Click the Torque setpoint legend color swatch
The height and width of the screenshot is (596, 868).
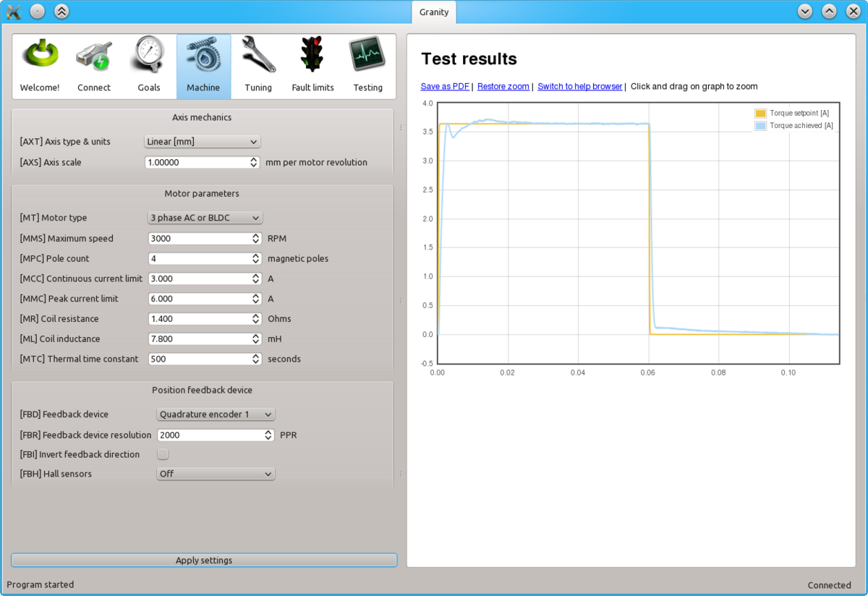761,113
